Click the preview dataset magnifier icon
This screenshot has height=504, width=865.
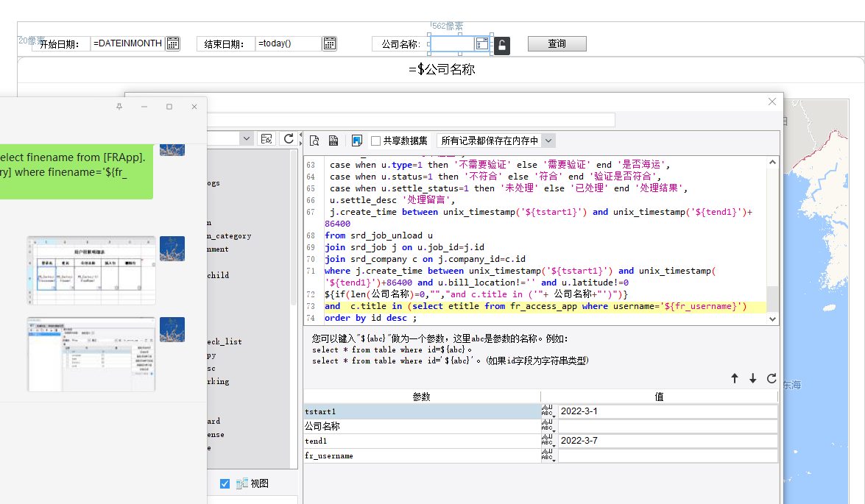[x=314, y=141]
